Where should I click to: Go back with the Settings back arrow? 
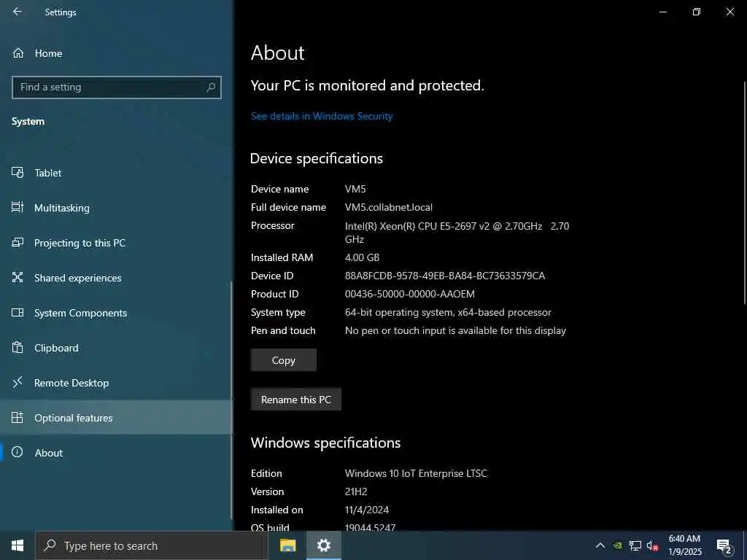pyautogui.click(x=18, y=12)
